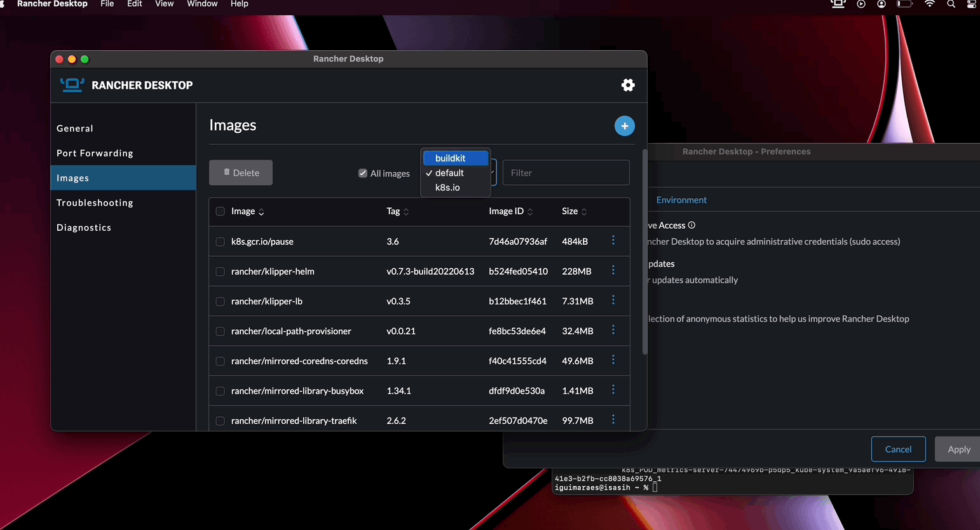The height and width of the screenshot is (530, 980).
Task: Open kebab menu for rancher/klipper-helm image
Action: click(x=613, y=270)
